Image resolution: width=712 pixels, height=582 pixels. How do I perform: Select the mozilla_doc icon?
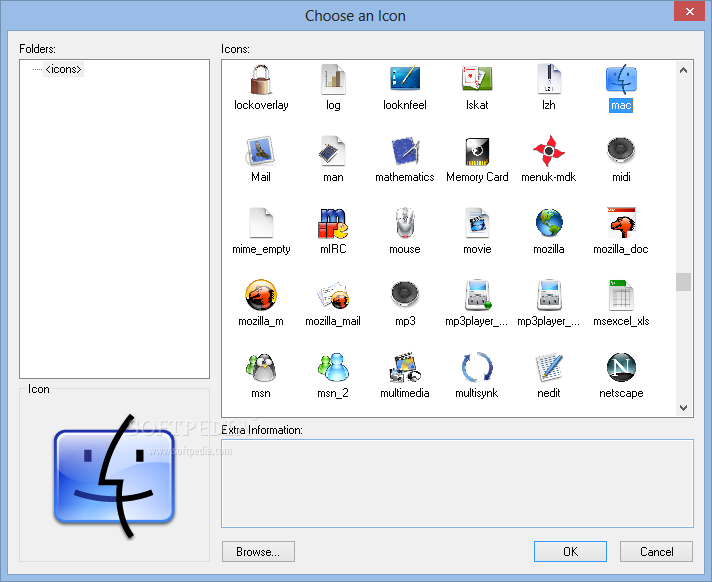tap(621, 223)
